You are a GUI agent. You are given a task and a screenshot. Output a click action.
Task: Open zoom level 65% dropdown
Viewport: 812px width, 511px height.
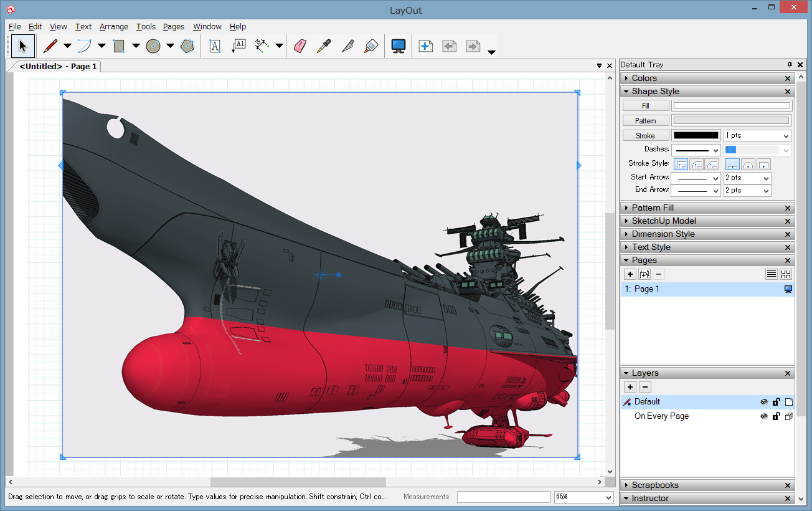click(609, 497)
